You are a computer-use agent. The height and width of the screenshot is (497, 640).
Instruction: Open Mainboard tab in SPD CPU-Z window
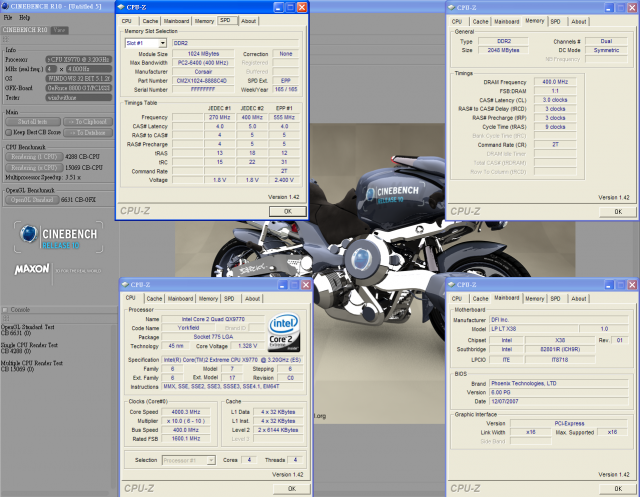pos(176,21)
